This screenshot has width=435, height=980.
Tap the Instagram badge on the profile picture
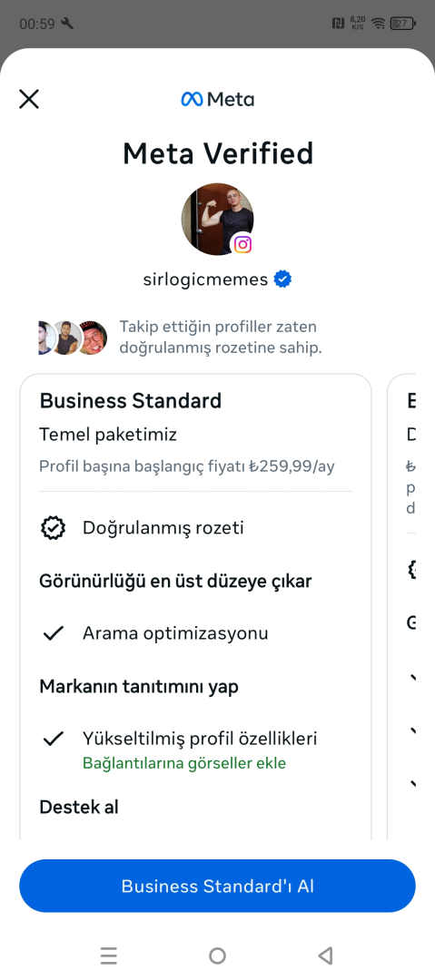coord(242,244)
